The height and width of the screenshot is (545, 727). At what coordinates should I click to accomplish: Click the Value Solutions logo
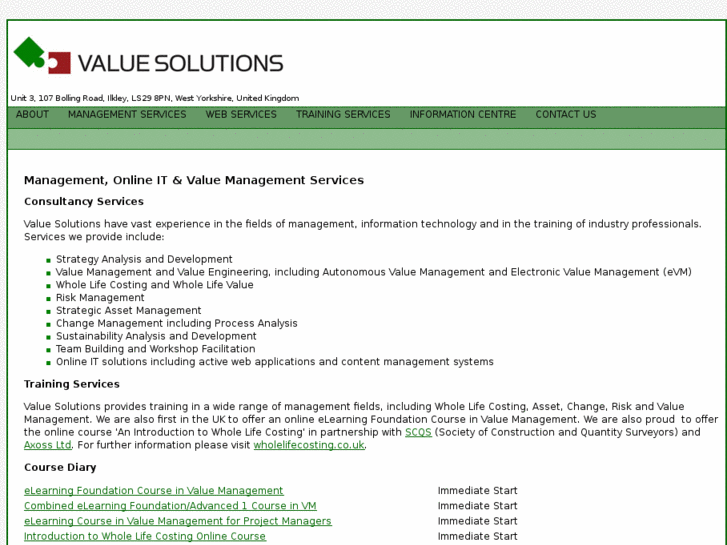pyautogui.click(x=148, y=56)
